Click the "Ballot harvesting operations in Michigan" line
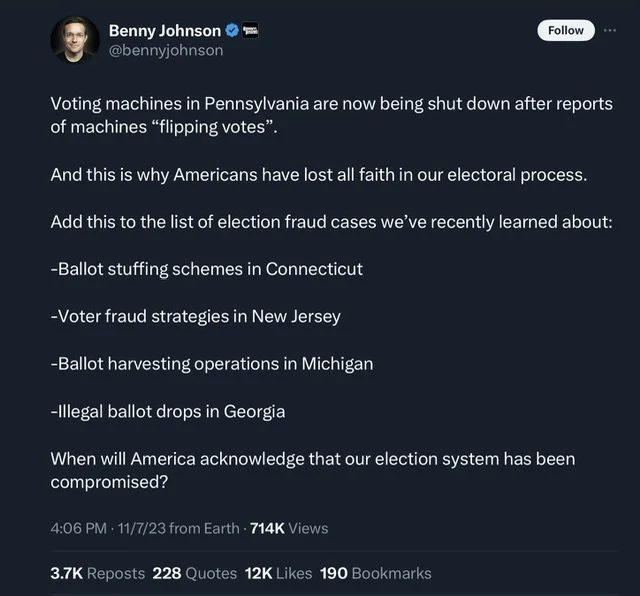 (x=212, y=364)
